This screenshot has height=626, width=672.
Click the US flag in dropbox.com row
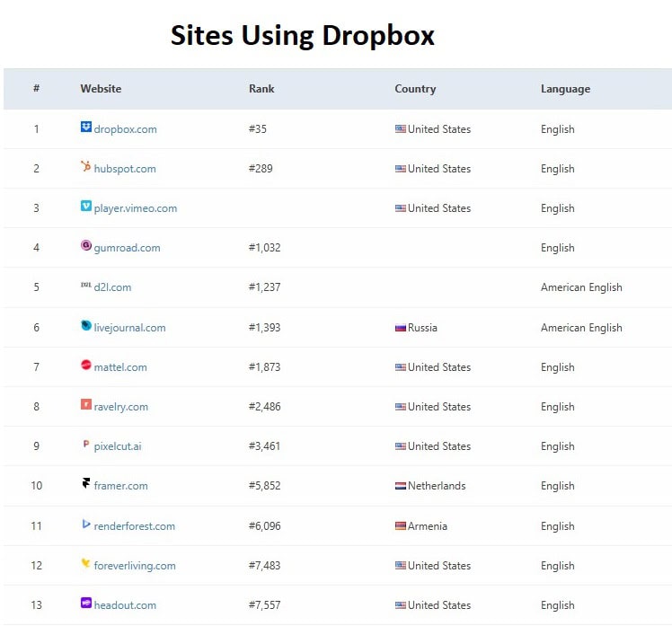[401, 129]
